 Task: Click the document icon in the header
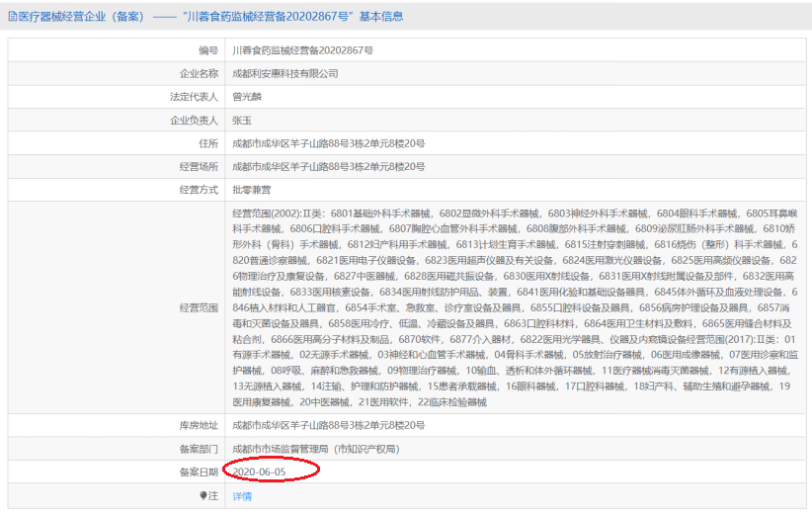click(x=13, y=17)
